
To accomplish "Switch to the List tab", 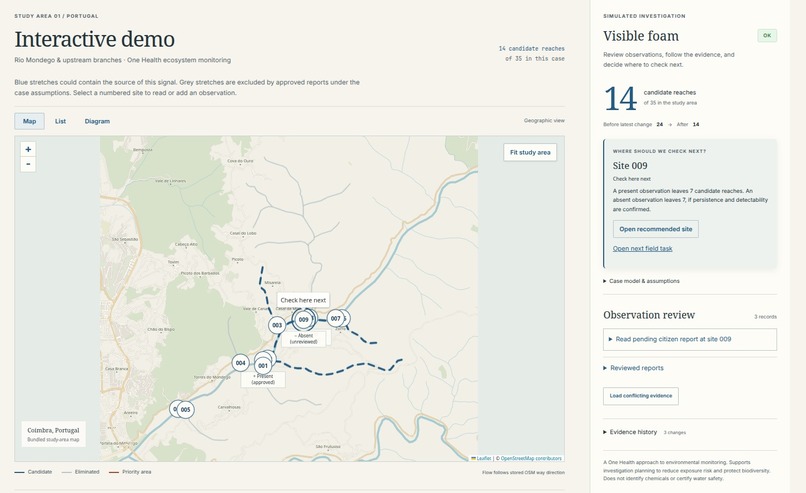I will 61,121.
